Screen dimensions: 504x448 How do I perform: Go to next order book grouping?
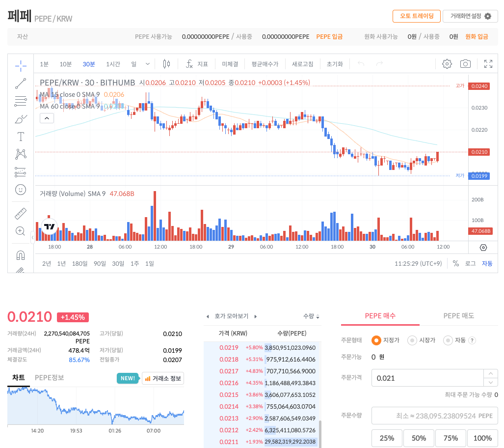click(x=256, y=316)
